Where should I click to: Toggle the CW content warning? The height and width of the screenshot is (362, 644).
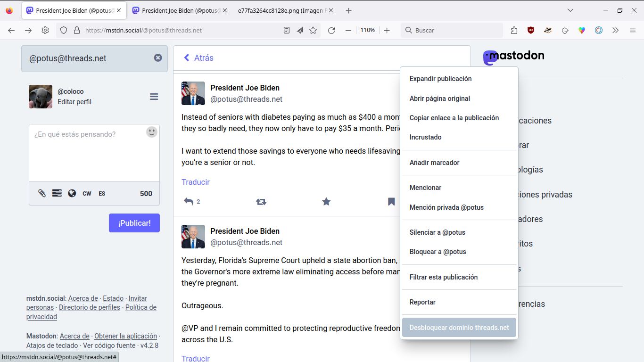click(x=87, y=193)
